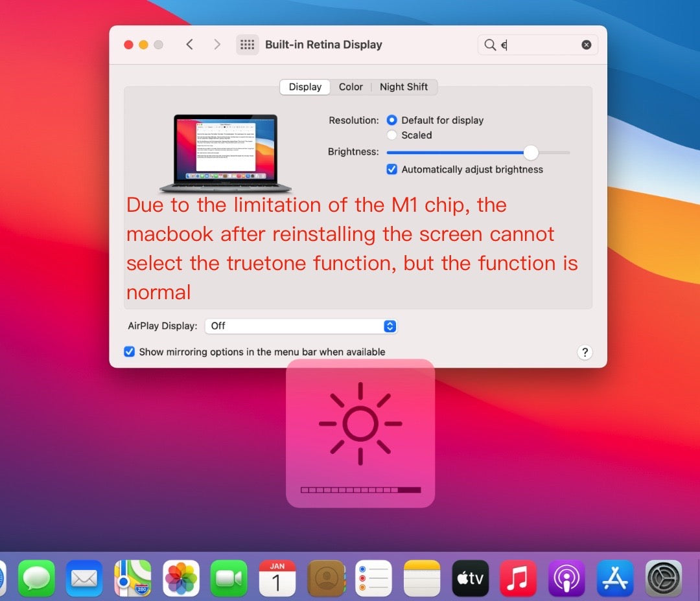The image size is (700, 601).
Task: Open App Store from the dock
Action: click(614, 578)
